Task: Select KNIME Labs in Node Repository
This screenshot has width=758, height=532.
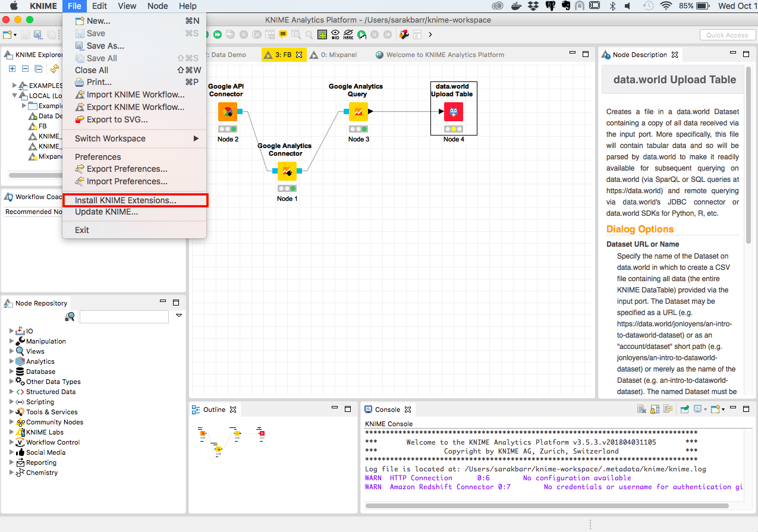Action: point(45,432)
